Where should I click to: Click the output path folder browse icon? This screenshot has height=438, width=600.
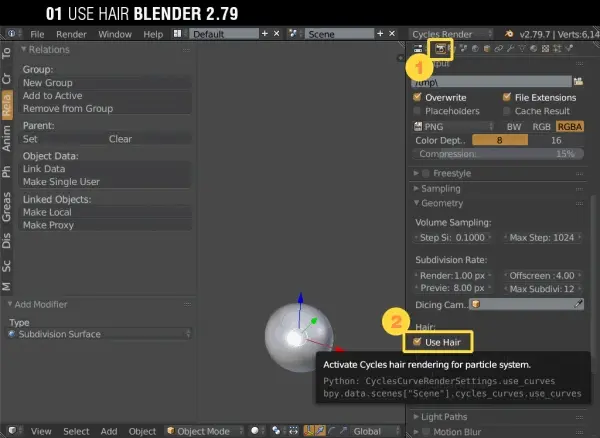click(x=578, y=81)
